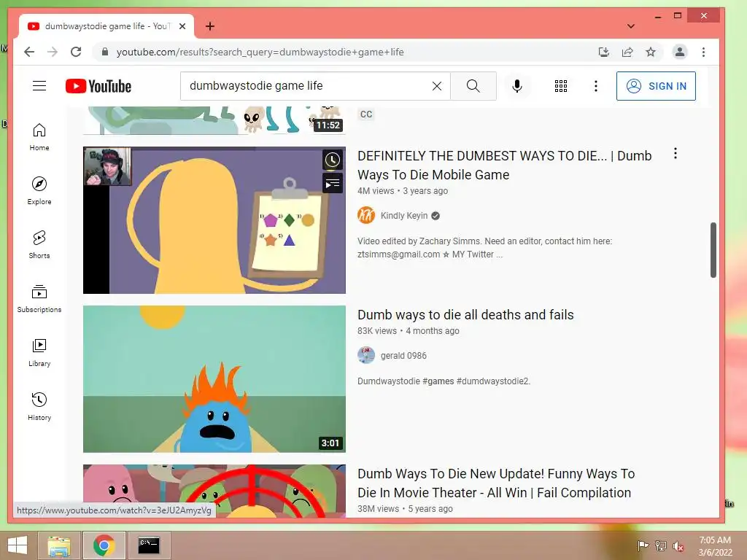
Task: Open File Explorer from the taskbar
Action: 59,545
